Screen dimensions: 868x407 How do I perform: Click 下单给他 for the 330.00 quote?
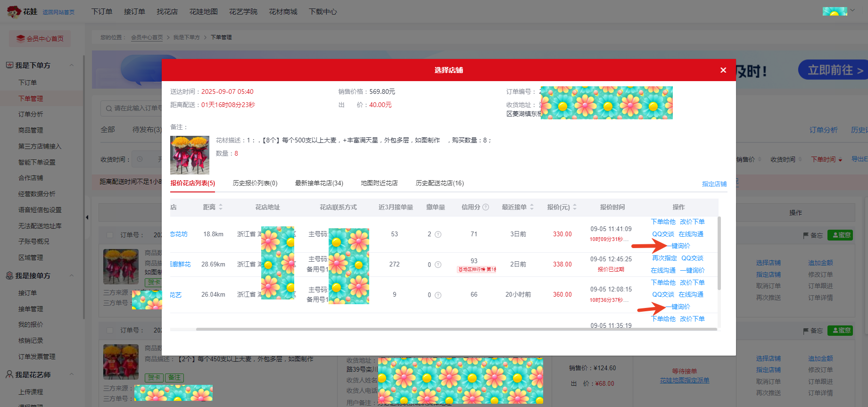(663, 222)
